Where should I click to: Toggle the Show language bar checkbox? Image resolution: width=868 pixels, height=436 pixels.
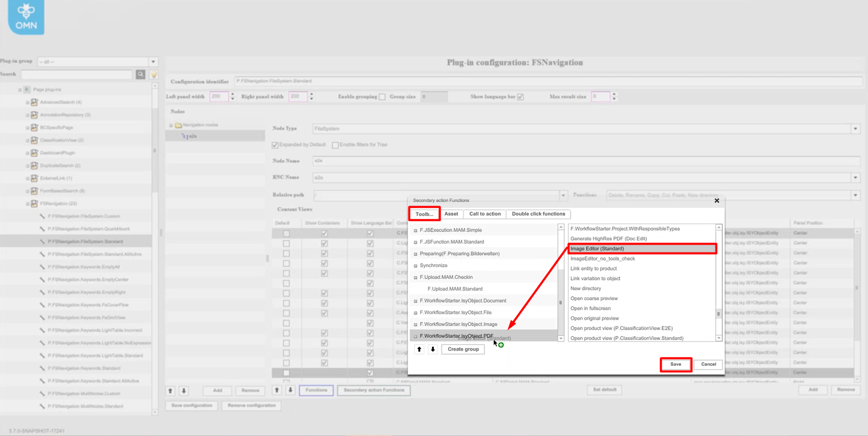click(520, 97)
